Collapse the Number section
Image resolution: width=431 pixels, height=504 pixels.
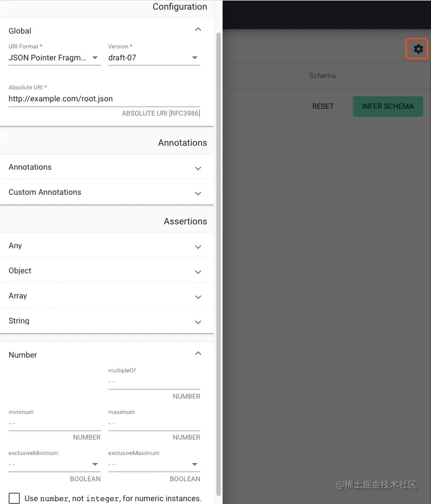(198, 354)
